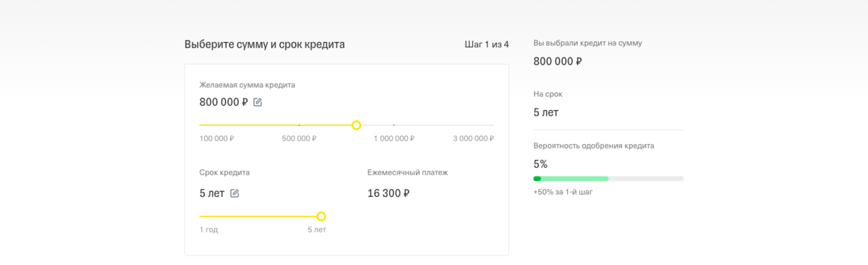This screenshot has height=265, width=868.
Task: Click the monthly payment 16 300 ₽ value
Action: coord(388,193)
